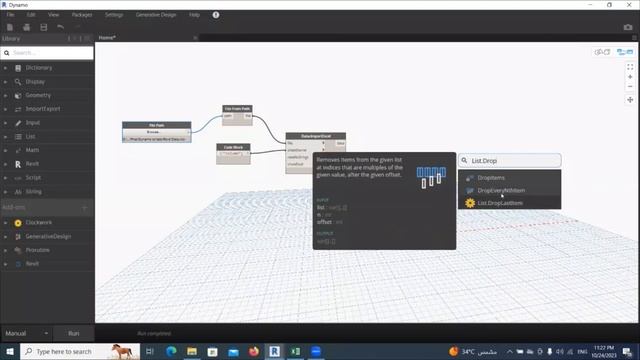Show hidden system tray icons
Viewport: 640px width, 360px height.
pyautogui.click(x=509, y=351)
